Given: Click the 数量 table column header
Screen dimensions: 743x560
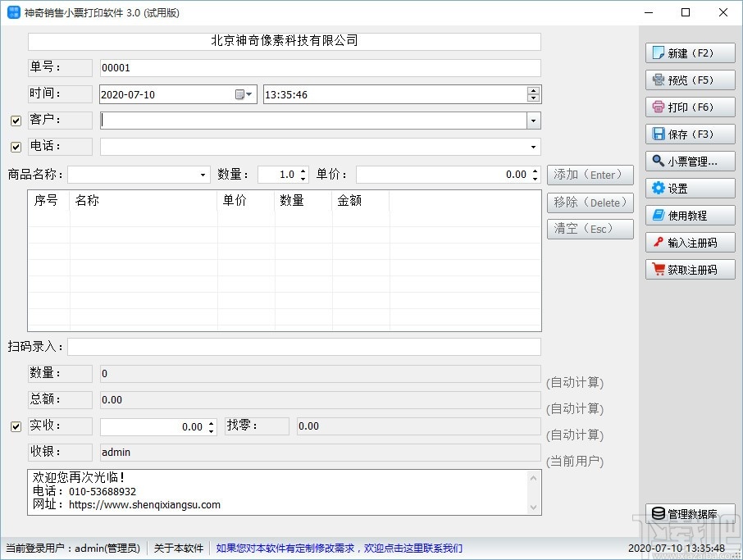Looking at the screenshot, I should 303,200.
